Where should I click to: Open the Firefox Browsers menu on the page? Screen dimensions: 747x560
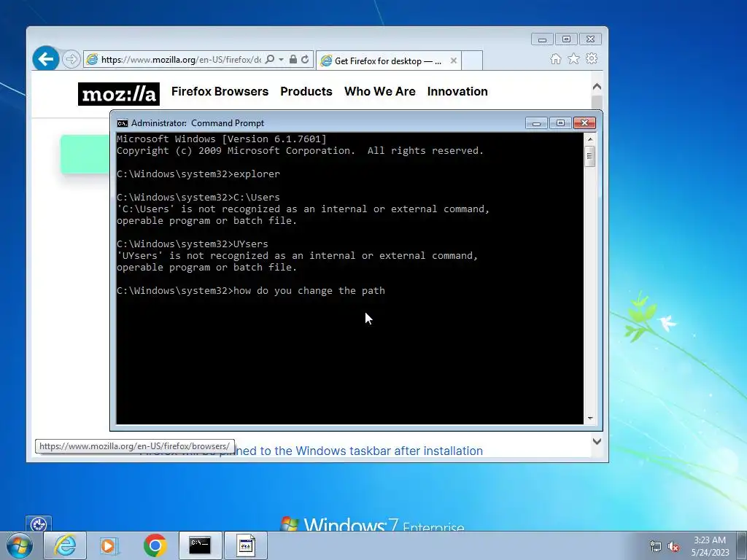[220, 91]
